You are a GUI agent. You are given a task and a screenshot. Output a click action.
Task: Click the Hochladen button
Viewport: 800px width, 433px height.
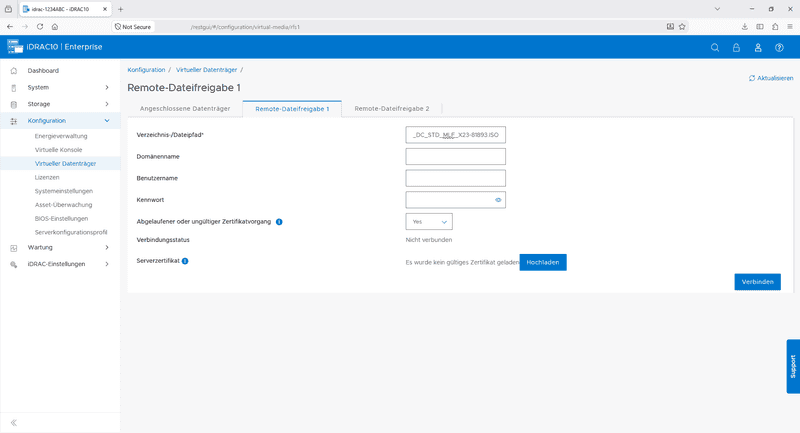(543, 262)
